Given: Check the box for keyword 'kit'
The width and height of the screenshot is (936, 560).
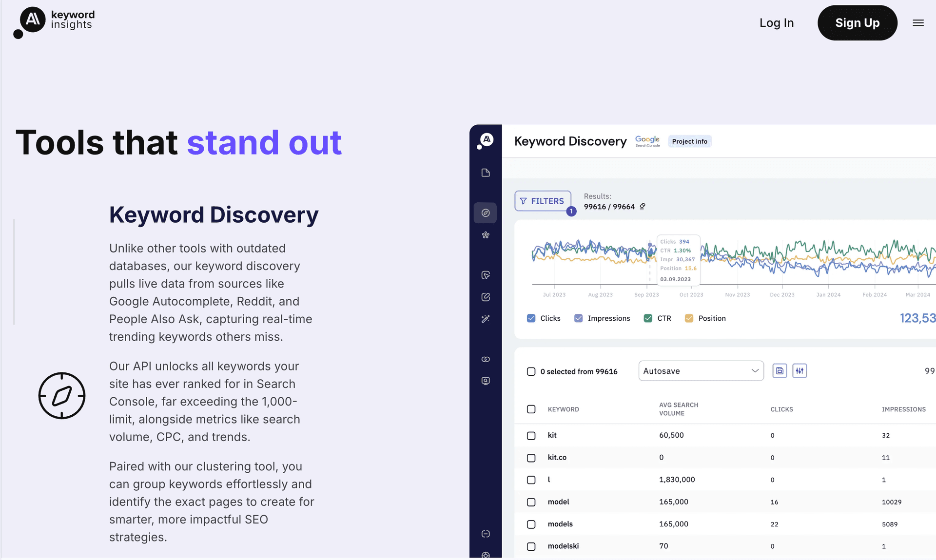Looking at the screenshot, I should point(531,436).
